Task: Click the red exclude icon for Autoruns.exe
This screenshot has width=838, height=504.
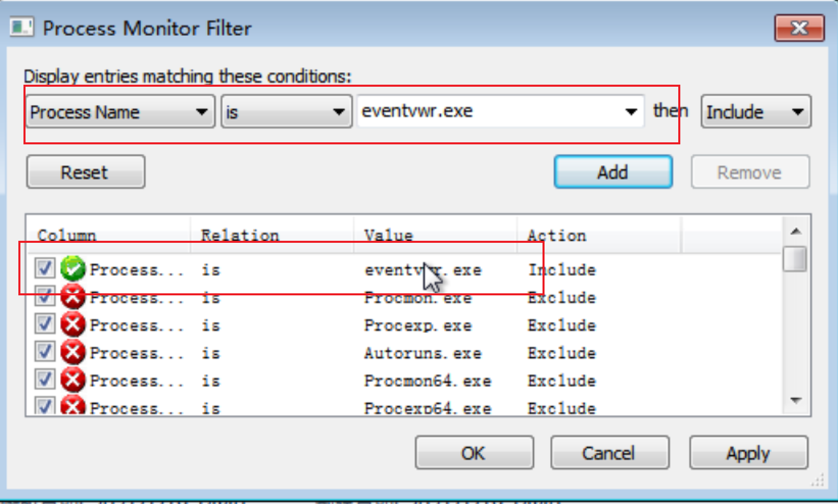Action: point(72,352)
